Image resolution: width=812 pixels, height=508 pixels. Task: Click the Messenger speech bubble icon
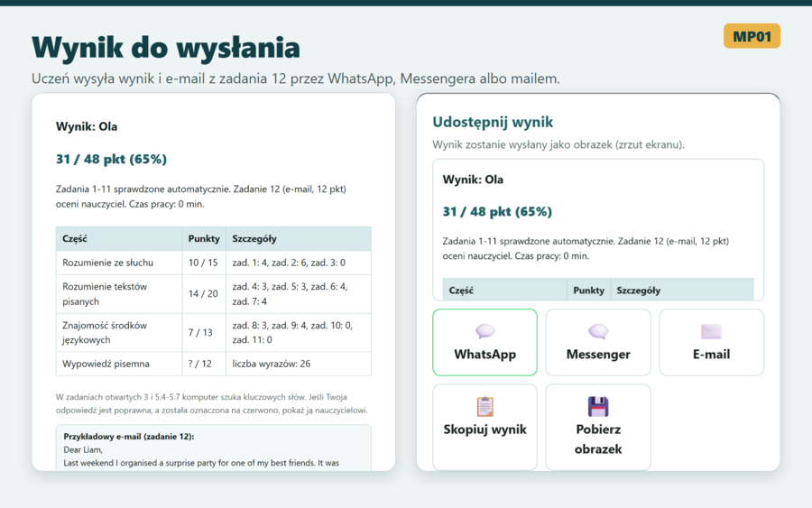tap(598, 331)
